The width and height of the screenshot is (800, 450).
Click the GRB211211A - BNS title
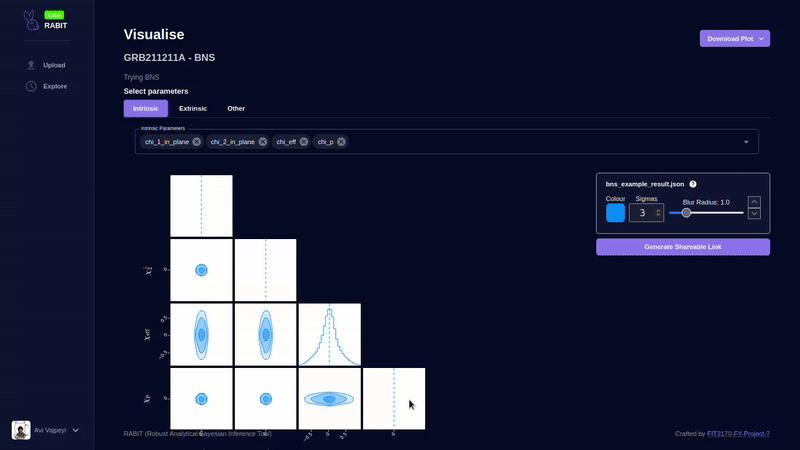169,58
